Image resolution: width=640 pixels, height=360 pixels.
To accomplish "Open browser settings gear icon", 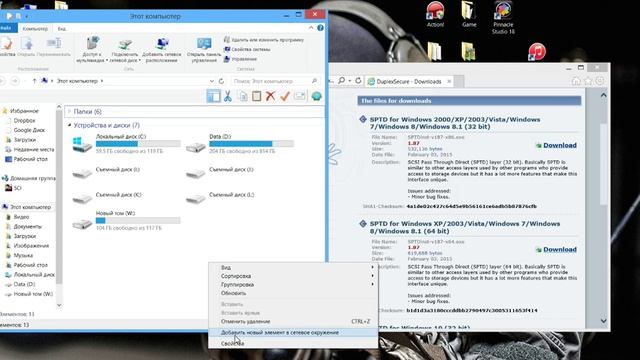I will pyautogui.click(x=600, y=81).
